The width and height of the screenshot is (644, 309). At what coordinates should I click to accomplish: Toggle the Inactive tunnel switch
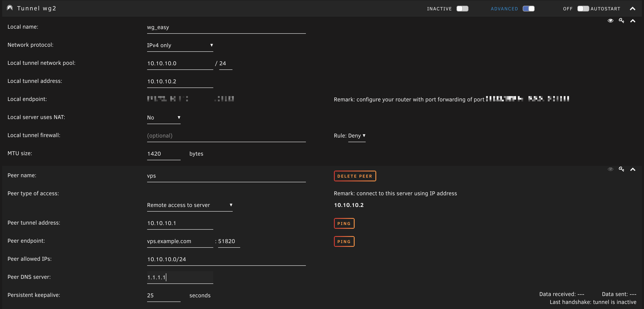(x=462, y=9)
